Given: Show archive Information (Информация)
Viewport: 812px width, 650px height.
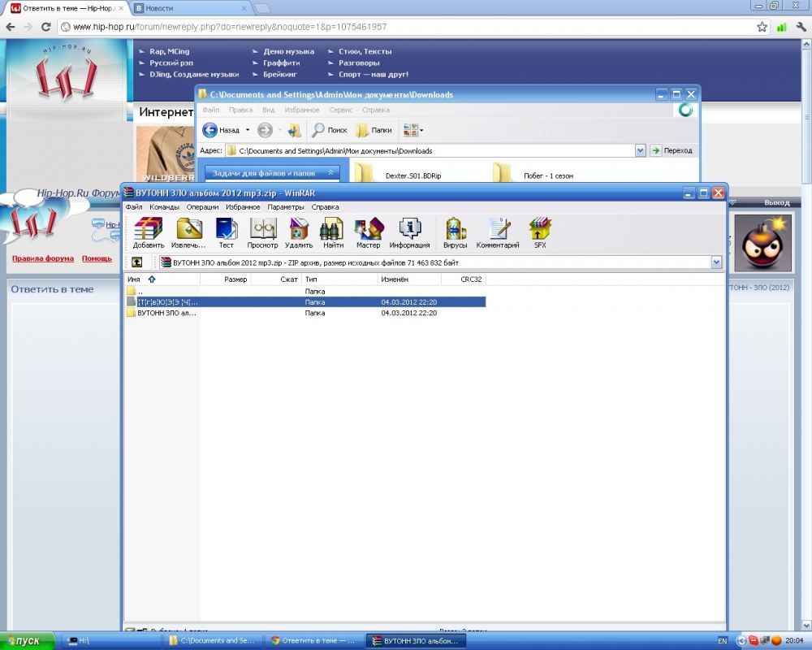Looking at the screenshot, I should coord(409,232).
